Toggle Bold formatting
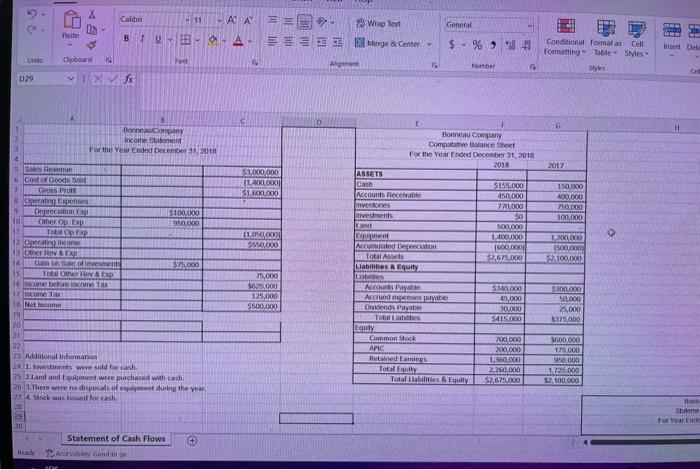This screenshot has width=700, height=470. tap(127, 39)
